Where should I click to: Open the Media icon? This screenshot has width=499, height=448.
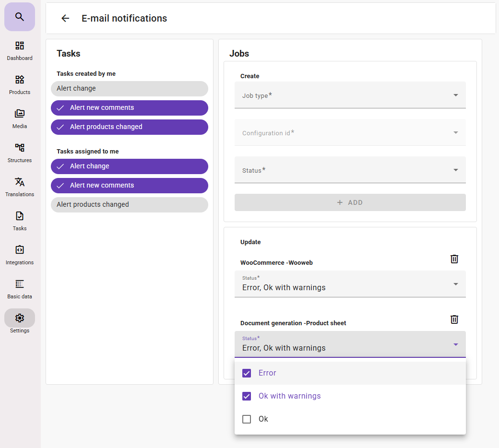click(x=19, y=114)
